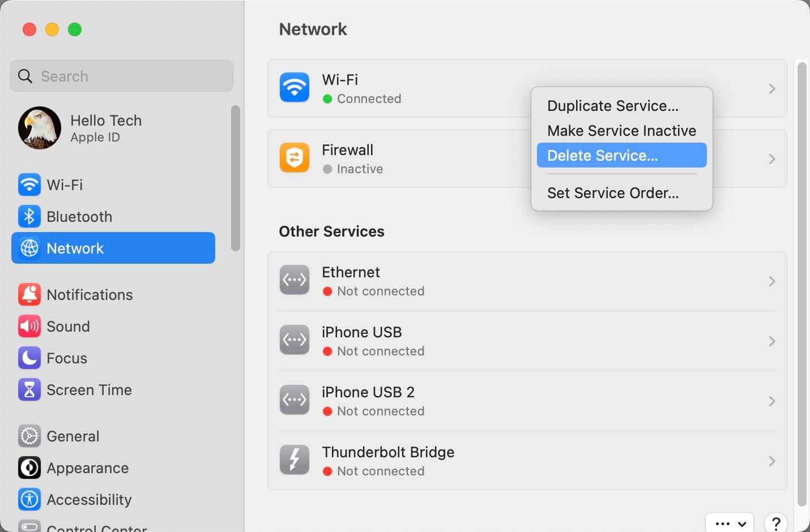Open iPhone USB settings via its chevron
The height and width of the screenshot is (532, 810).
[771, 341]
